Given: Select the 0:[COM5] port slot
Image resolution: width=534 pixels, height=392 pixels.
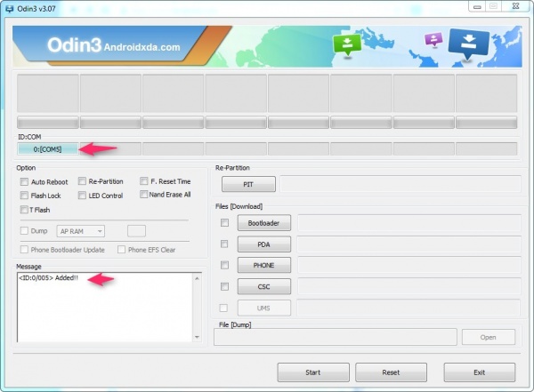Looking at the screenshot, I should tap(48, 149).
